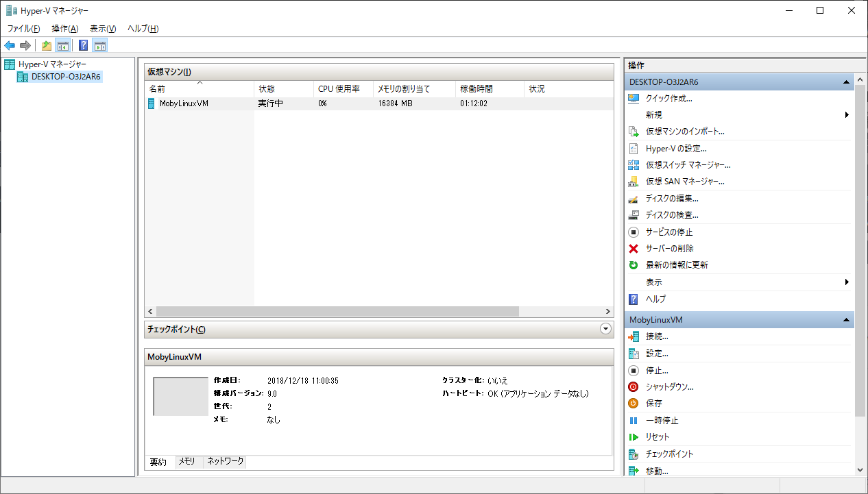Click the creation date 2018/12/18 11:00:35
This screenshot has width=868, height=494.
click(303, 380)
